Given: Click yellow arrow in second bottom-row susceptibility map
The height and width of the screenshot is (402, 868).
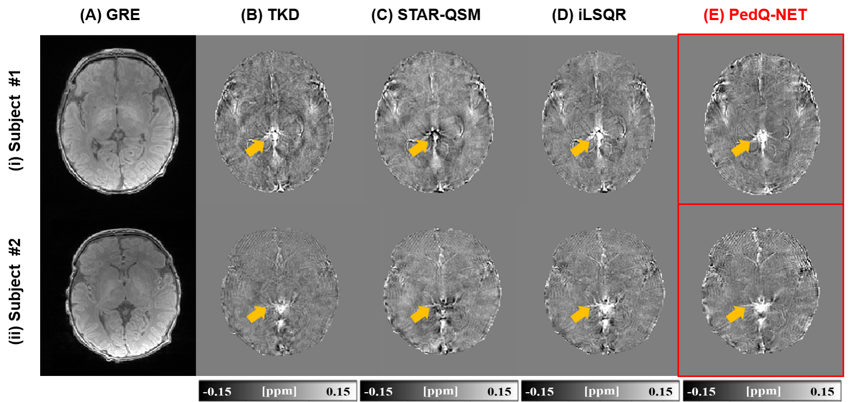Looking at the screenshot, I should [x=419, y=314].
